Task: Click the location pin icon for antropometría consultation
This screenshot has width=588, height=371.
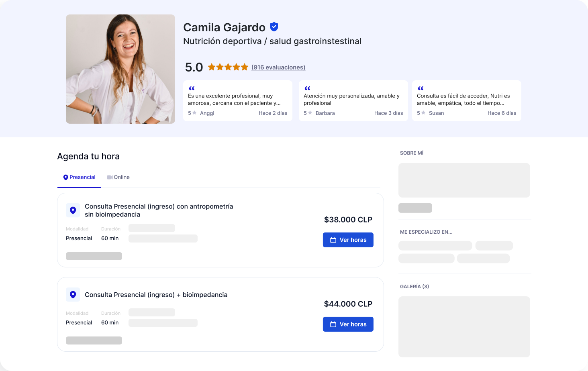Action: 73,210
